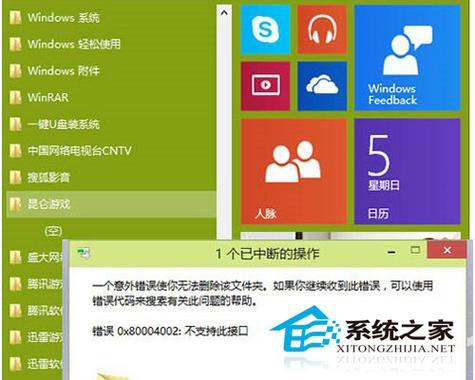Expand the Windows 轻松使用 folder
The width and height of the screenshot is (475, 380).
(x=111, y=44)
